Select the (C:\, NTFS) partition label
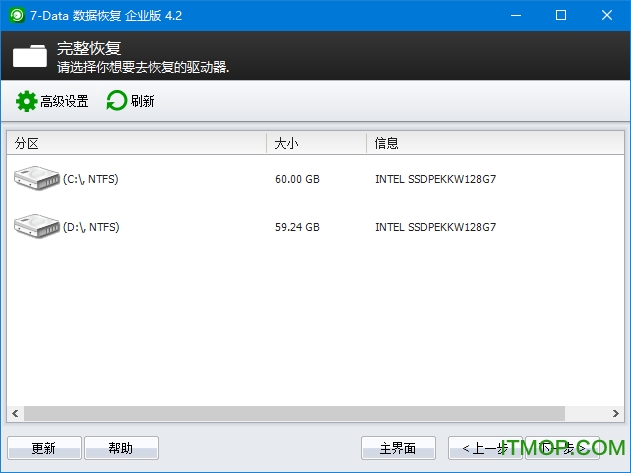 coord(91,179)
